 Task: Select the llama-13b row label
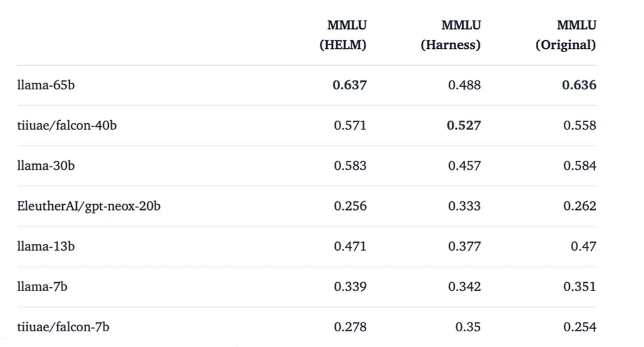pos(46,246)
